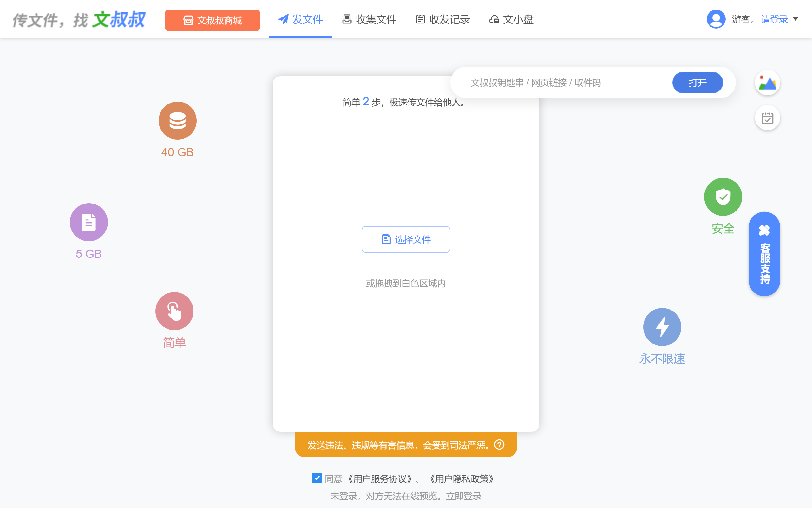This screenshot has height=508, width=812.
Task: Go to the 收发记录 tab
Action: (x=443, y=19)
